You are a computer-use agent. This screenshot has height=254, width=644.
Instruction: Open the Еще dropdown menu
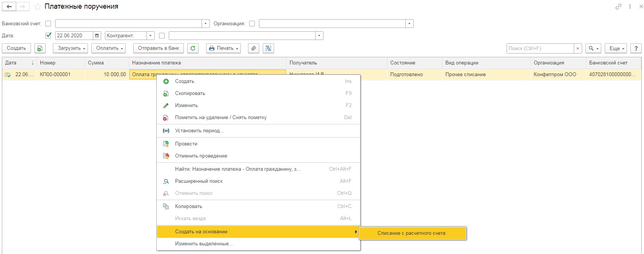coord(616,49)
